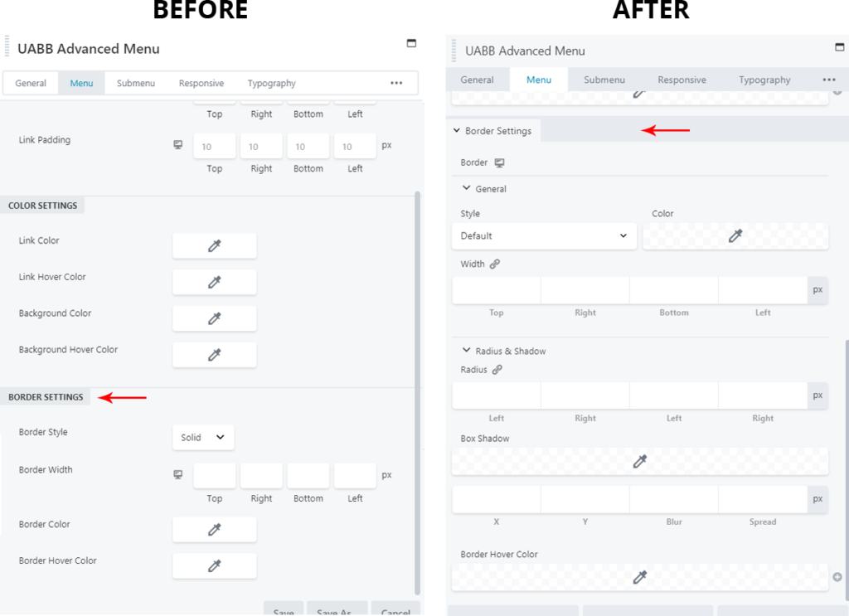Click responsive device icon next to Border label
849x616 pixels.
pyautogui.click(x=499, y=162)
